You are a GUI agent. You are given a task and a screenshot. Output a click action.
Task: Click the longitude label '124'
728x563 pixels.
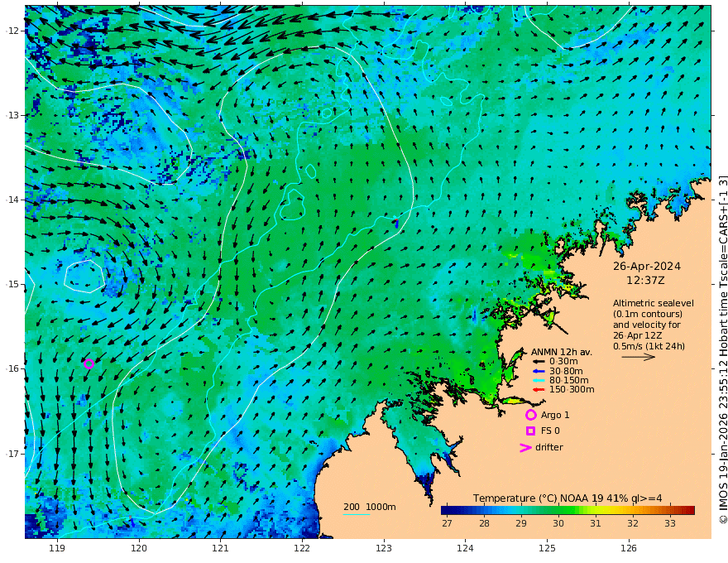(x=465, y=548)
